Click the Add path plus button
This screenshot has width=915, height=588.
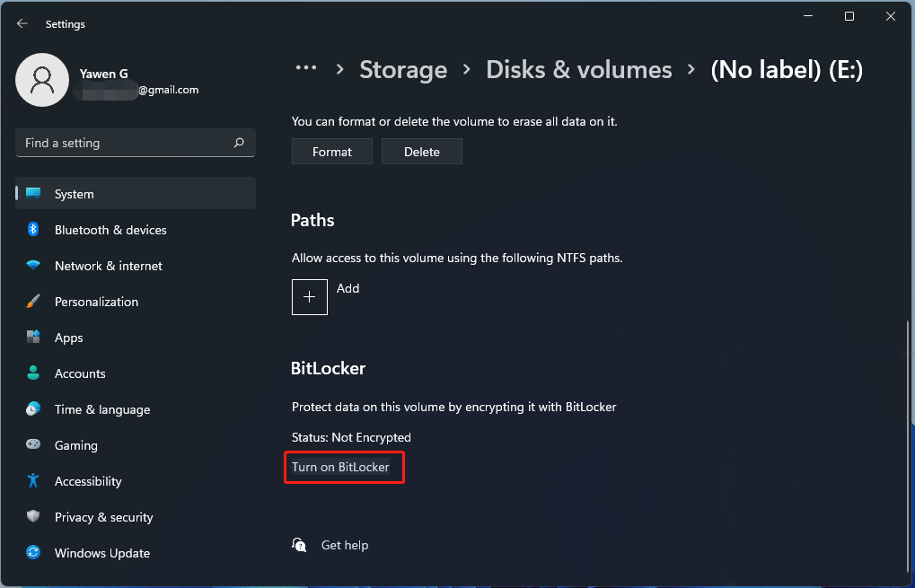[309, 297]
